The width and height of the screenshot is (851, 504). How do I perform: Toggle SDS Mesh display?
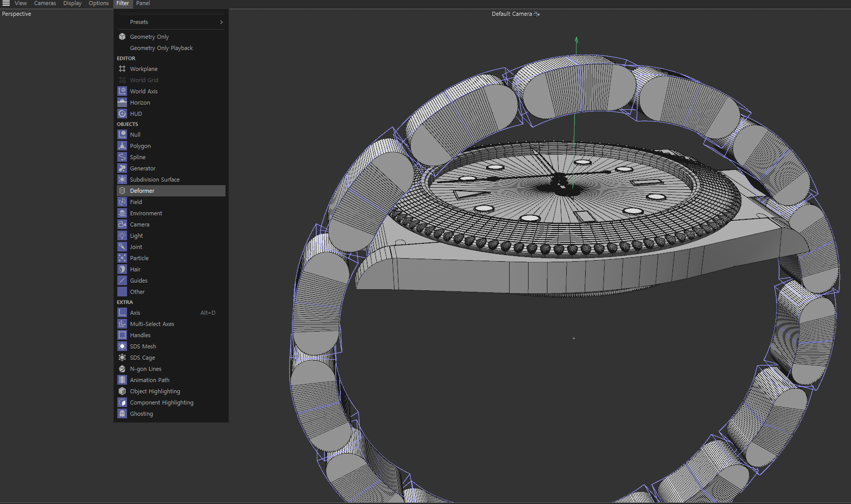(171, 346)
